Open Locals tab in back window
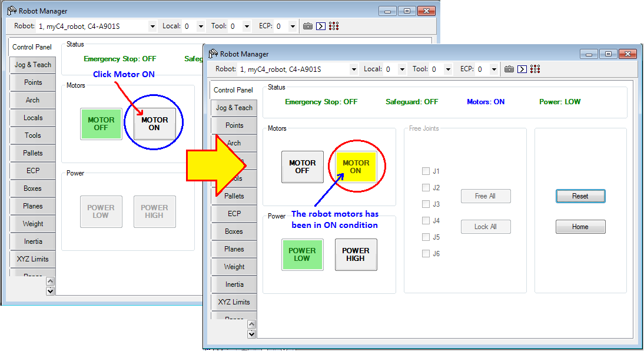The width and height of the screenshot is (644, 351). (x=33, y=118)
